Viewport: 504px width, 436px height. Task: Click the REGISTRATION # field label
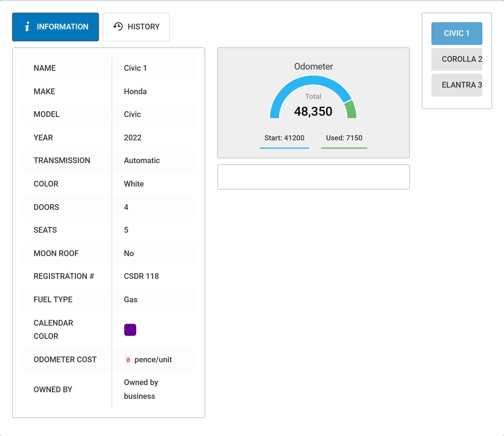coord(64,276)
